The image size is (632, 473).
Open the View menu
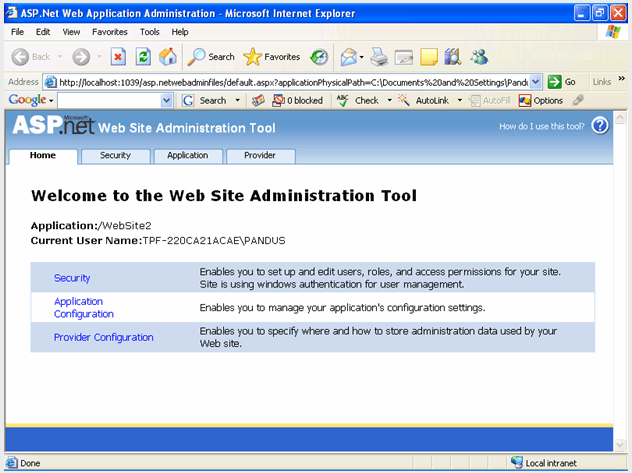tap(71, 32)
